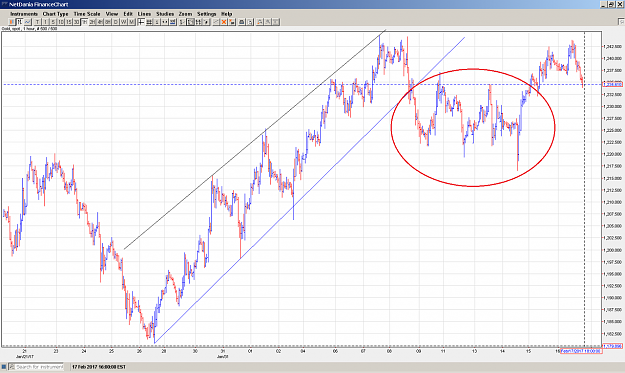Click the blue square icon beside search field
The width and height of the screenshot is (625, 373).
point(4,367)
